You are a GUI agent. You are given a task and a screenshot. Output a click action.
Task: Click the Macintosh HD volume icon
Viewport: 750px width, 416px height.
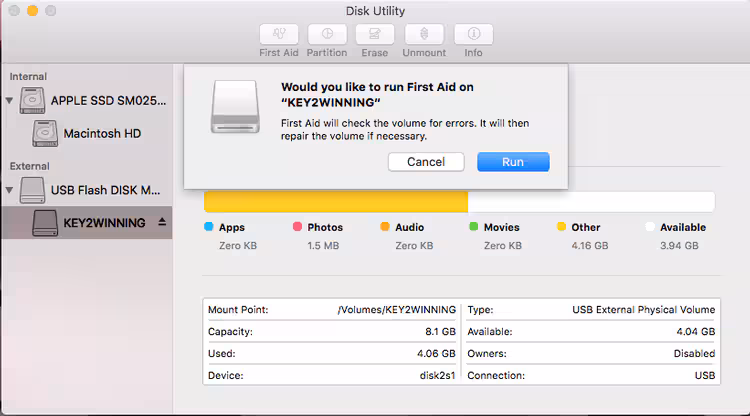click(45, 133)
